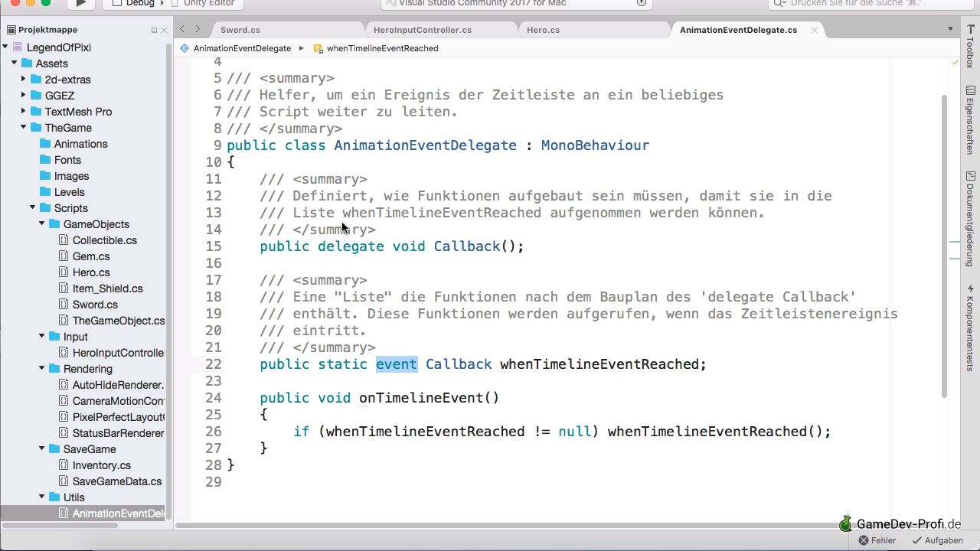
Task: Select the Fonts folder
Action: point(67,160)
